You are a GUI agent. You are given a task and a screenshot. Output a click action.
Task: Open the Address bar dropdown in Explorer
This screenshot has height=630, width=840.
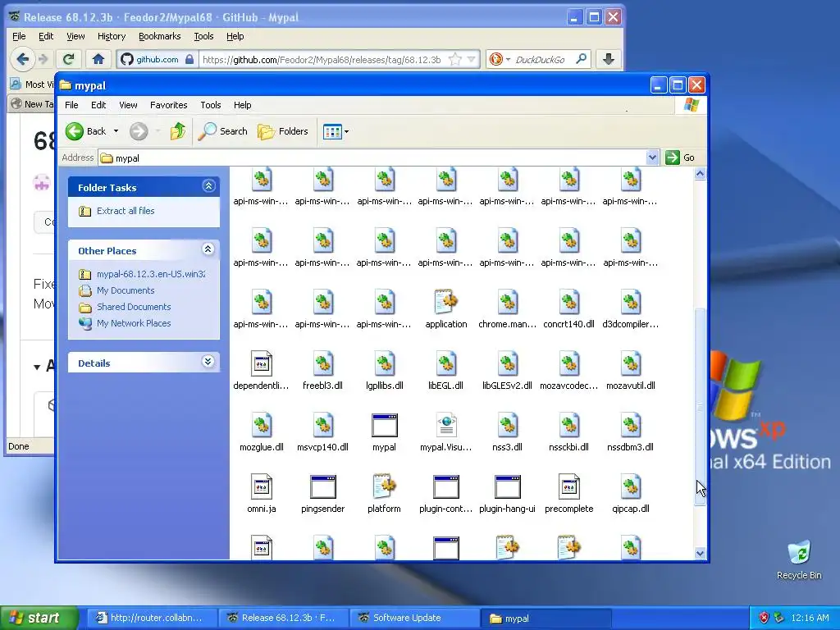point(652,157)
